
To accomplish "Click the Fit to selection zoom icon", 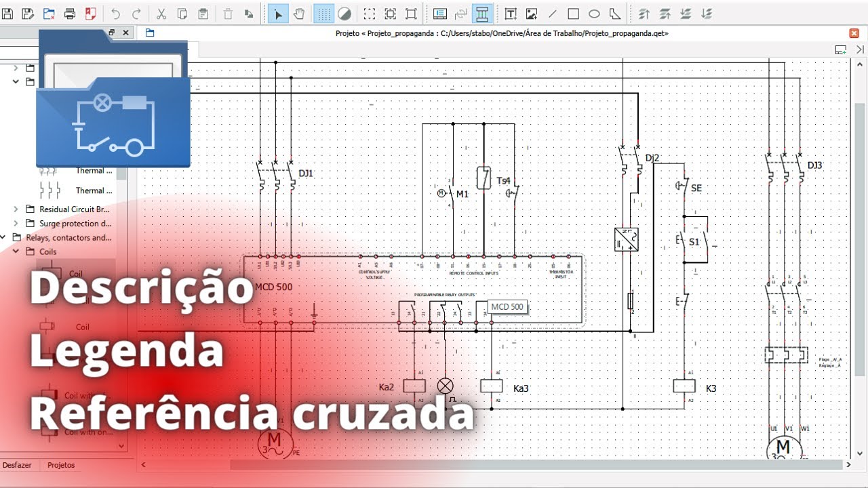I will [x=391, y=14].
